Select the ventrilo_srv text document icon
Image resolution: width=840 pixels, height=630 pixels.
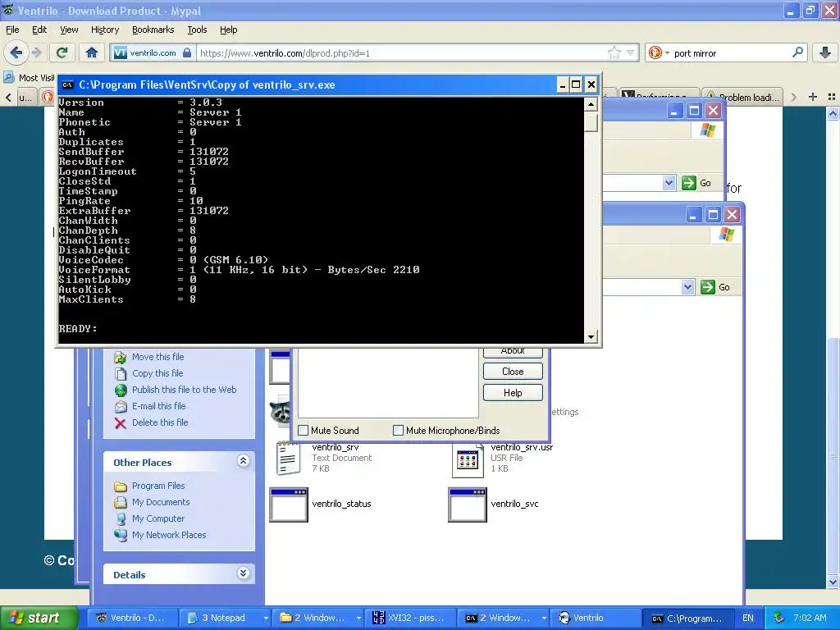[288, 459]
